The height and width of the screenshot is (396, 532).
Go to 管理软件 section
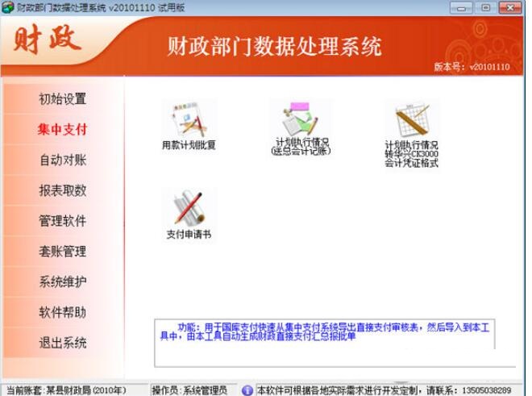(62, 221)
